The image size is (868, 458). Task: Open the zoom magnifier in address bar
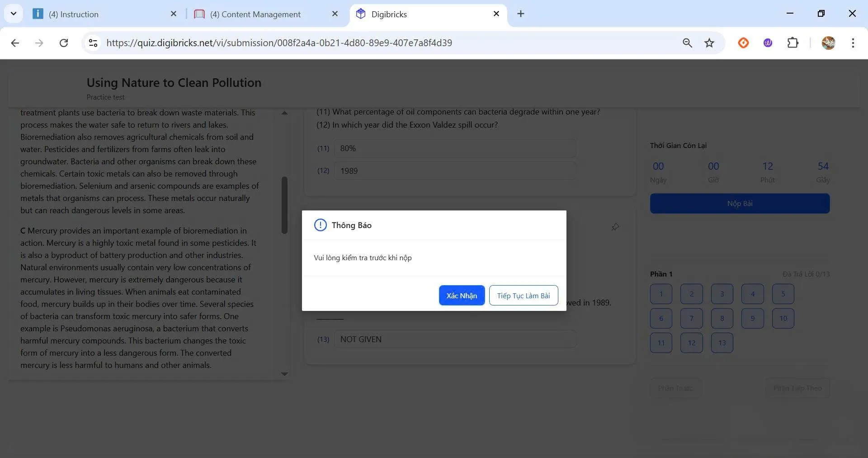687,43
